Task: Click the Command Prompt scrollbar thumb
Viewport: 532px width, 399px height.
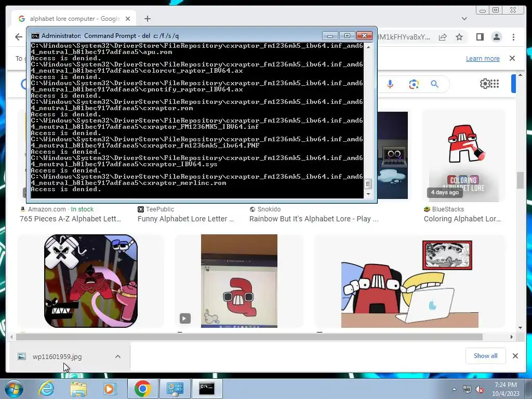Action: (368, 184)
